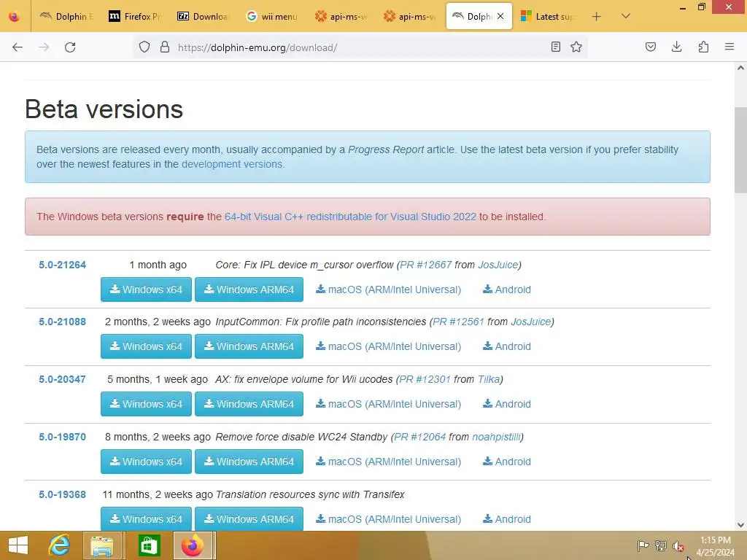This screenshot has width=747, height=560.
Task: Download 5.0-21264 for Windows x64
Action: (146, 289)
